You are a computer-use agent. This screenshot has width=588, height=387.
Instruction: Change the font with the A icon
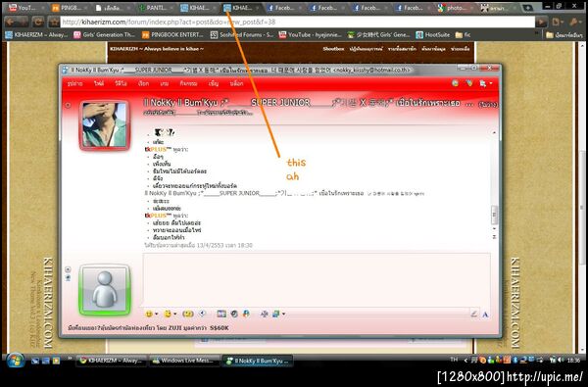point(485,314)
